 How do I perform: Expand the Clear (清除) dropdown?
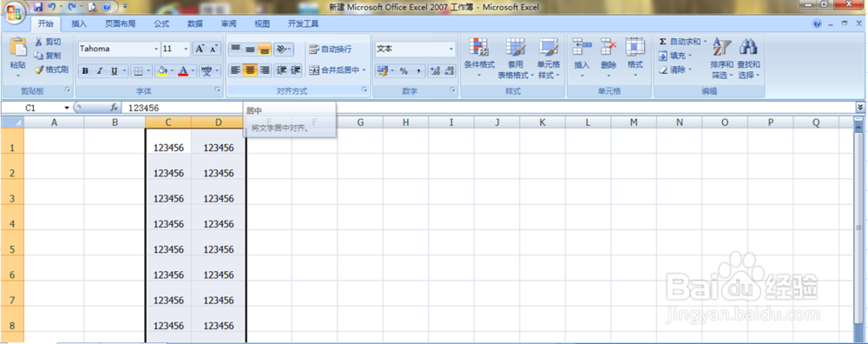[x=690, y=69]
